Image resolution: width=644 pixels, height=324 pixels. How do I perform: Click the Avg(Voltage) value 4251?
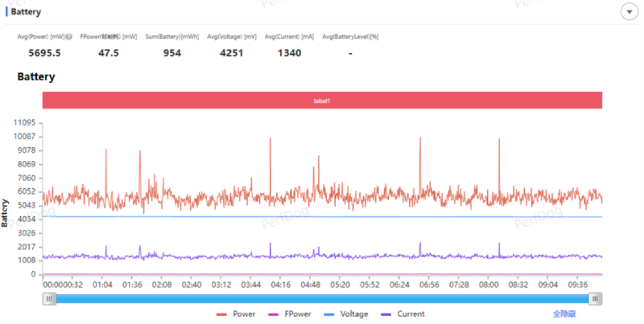[x=231, y=53]
